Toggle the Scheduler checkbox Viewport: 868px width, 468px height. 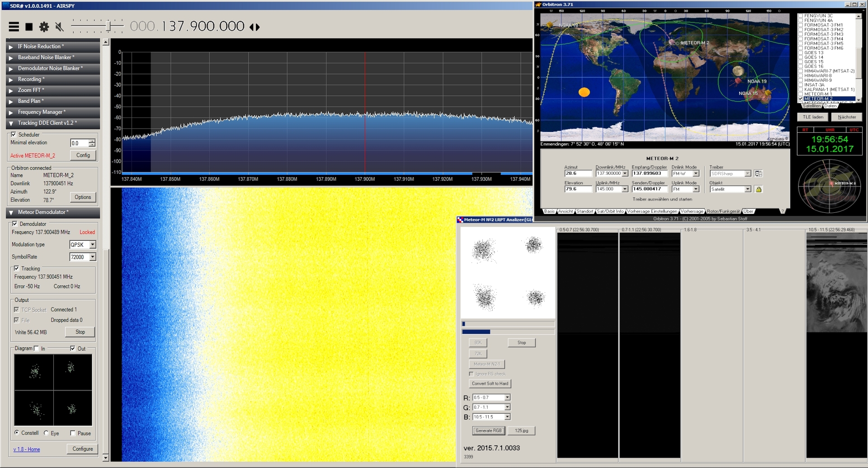tap(14, 135)
